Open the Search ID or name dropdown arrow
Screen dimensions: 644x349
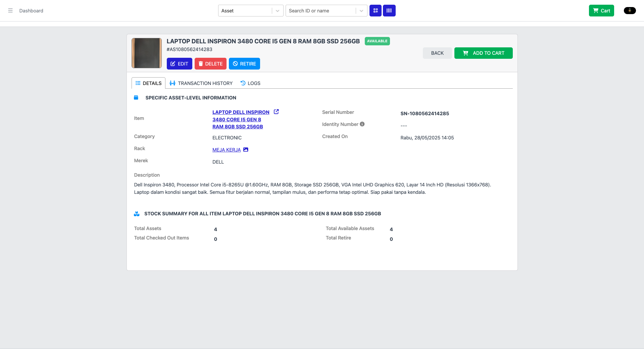[361, 11]
